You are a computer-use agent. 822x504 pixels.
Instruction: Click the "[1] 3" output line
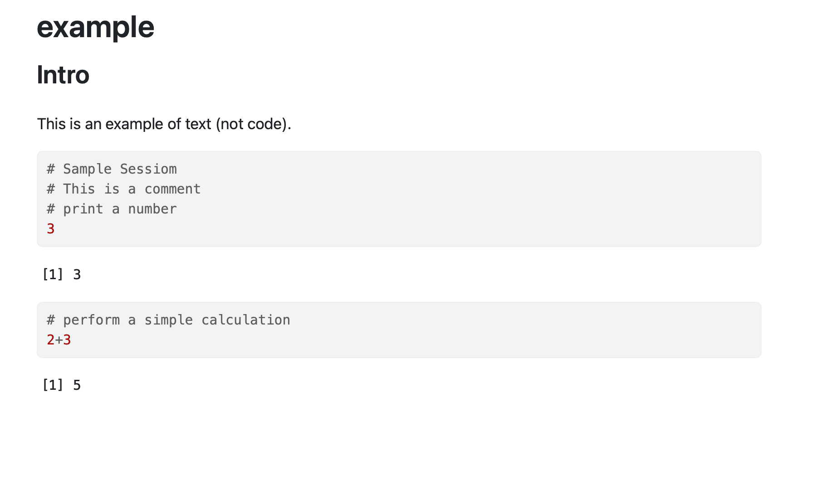[x=61, y=275]
